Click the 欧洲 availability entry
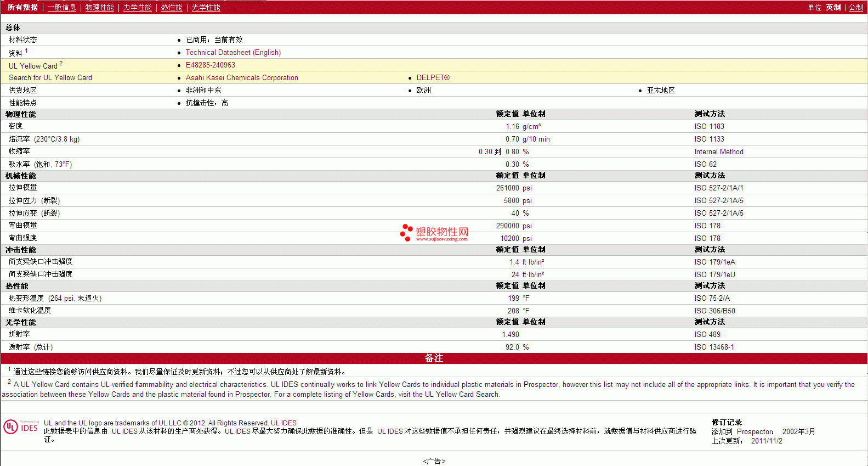Viewport: 868px width, 466px height. point(423,90)
